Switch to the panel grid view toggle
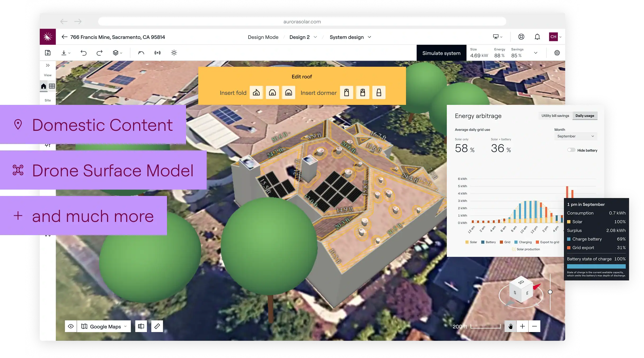Viewport: 644px width, 358px height. [x=52, y=86]
